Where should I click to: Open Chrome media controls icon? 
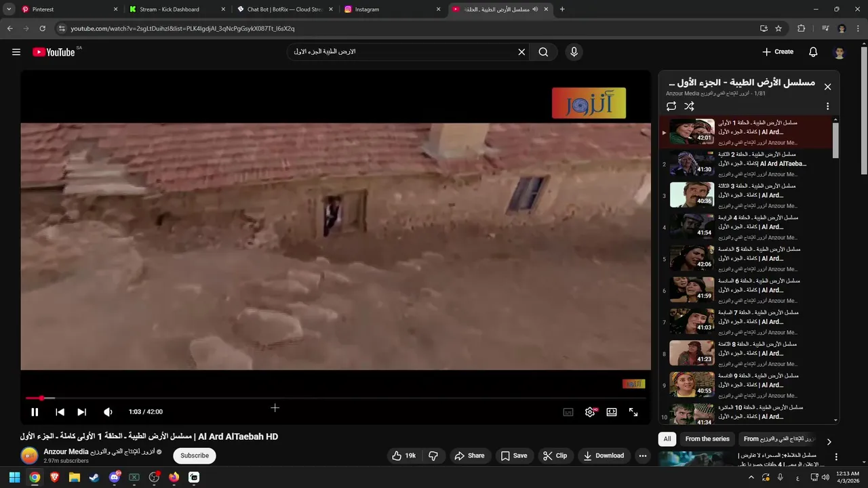825,28
